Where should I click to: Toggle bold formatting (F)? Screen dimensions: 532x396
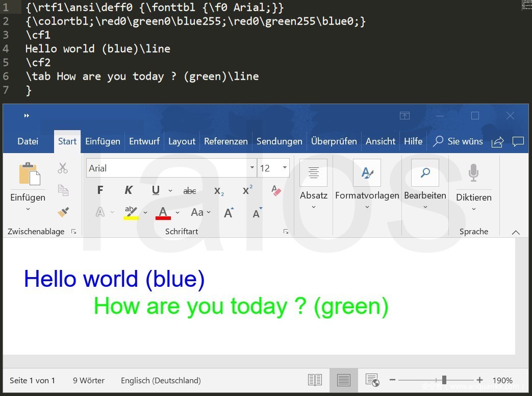(100, 190)
